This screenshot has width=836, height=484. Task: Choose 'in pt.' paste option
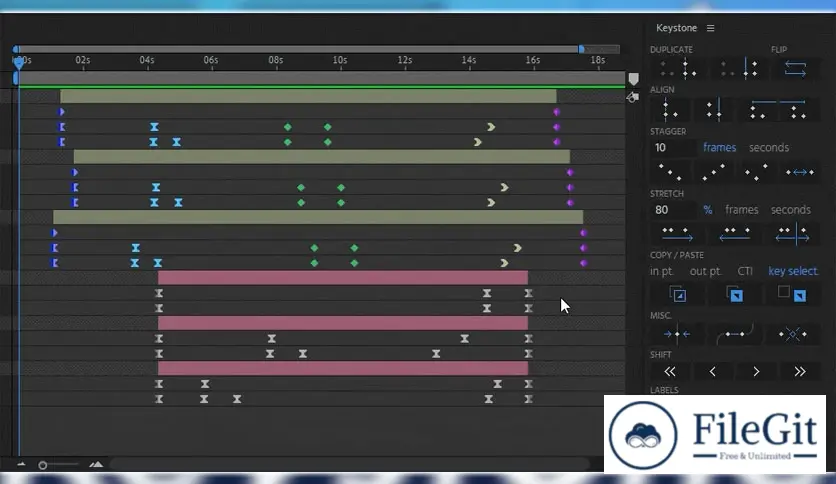click(x=661, y=271)
